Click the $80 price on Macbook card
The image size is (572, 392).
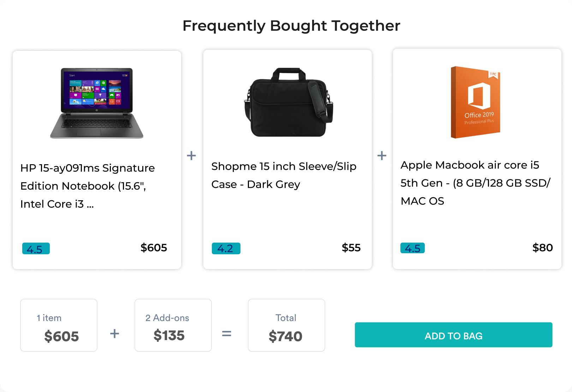(x=543, y=248)
